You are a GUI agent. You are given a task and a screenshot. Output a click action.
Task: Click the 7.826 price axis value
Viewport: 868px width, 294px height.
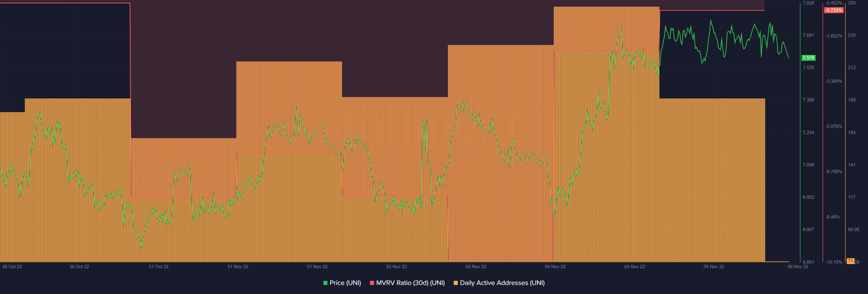(808, 3)
